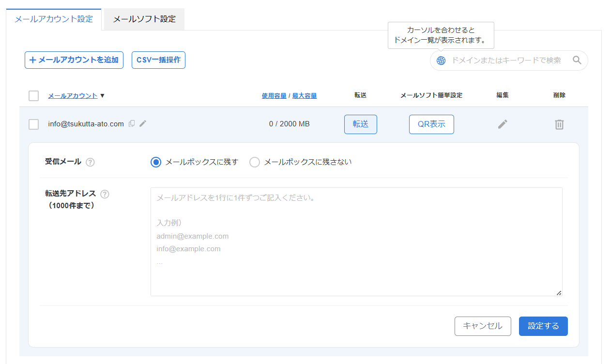This screenshot has height=364, width=610.
Task: Click into 転送先アドレス textarea
Action: click(356, 242)
